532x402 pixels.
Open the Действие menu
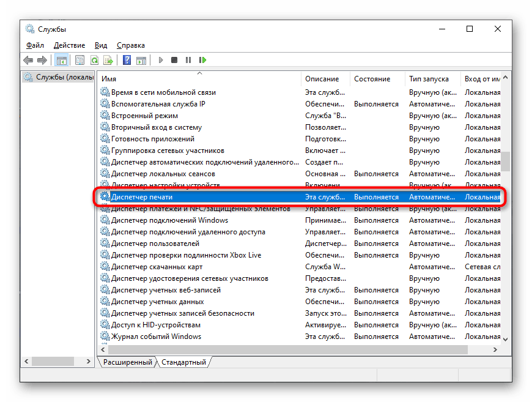[x=69, y=45]
